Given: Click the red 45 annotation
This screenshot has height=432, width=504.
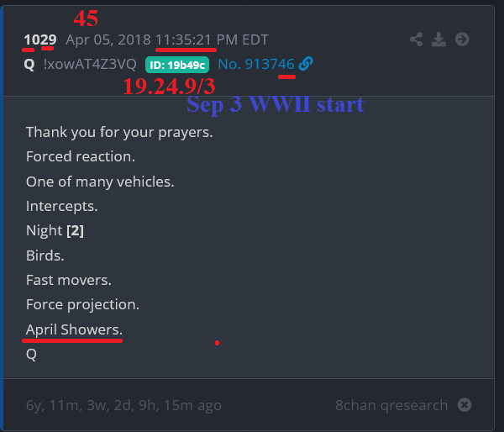Looking at the screenshot, I should (86, 18).
